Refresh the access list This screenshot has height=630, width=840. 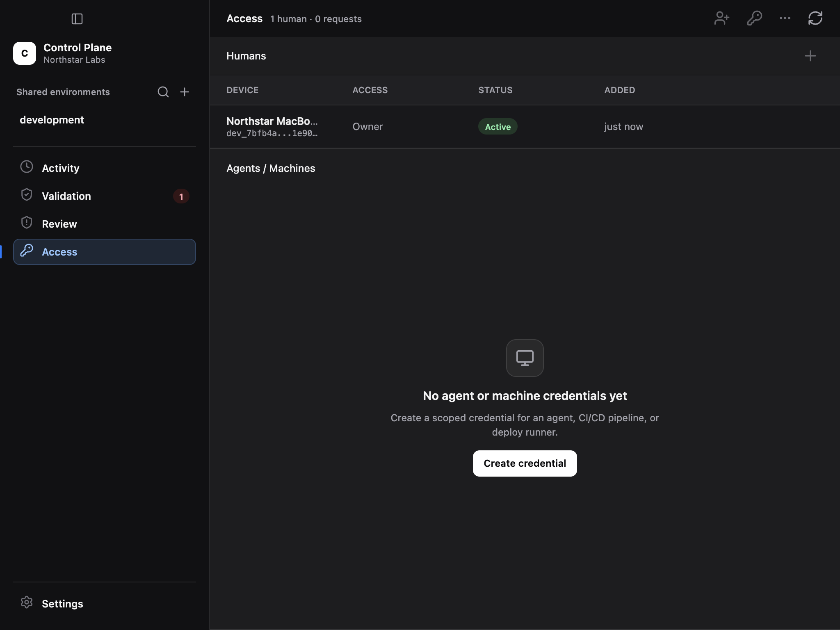click(x=815, y=18)
